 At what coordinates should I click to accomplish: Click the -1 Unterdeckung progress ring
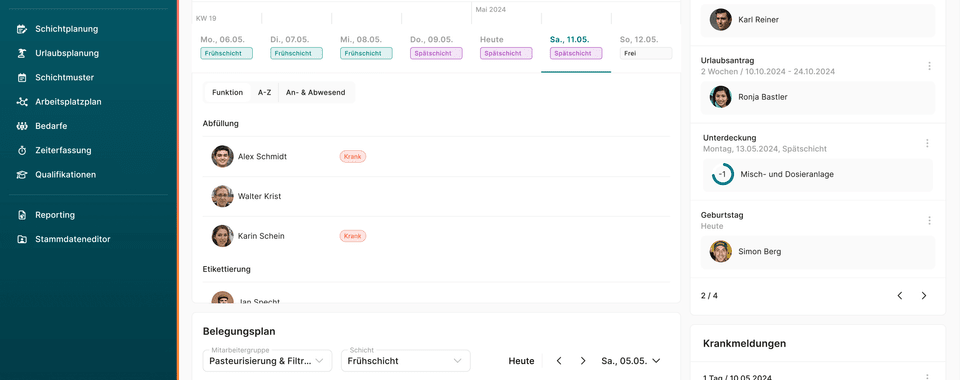[723, 174]
